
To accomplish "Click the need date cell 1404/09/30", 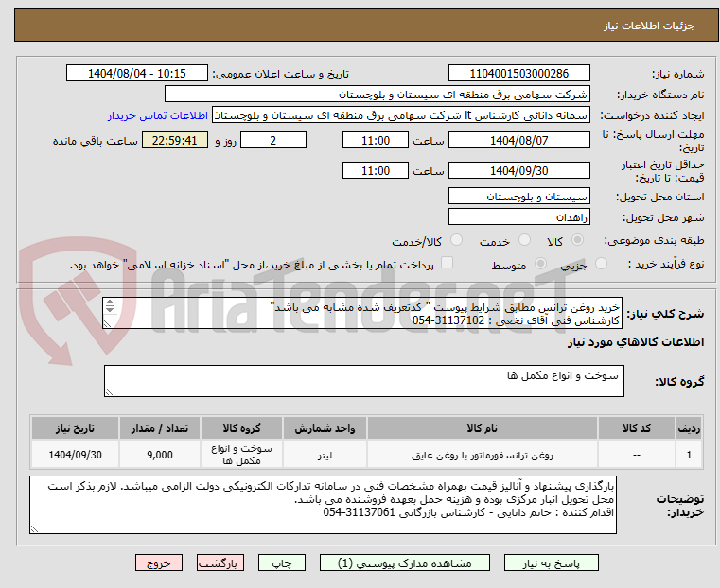I will pyautogui.click(x=76, y=455).
